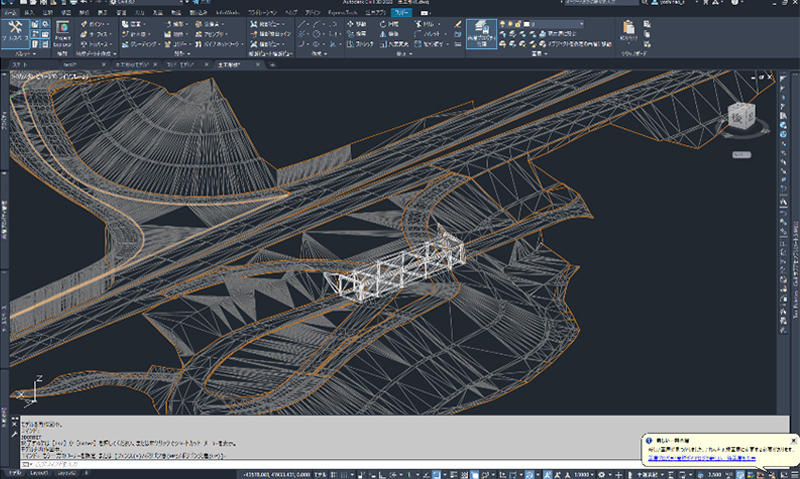Open the Express Tools ribbon tab
The height and width of the screenshot is (479, 800).
pyautogui.click(x=342, y=12)
